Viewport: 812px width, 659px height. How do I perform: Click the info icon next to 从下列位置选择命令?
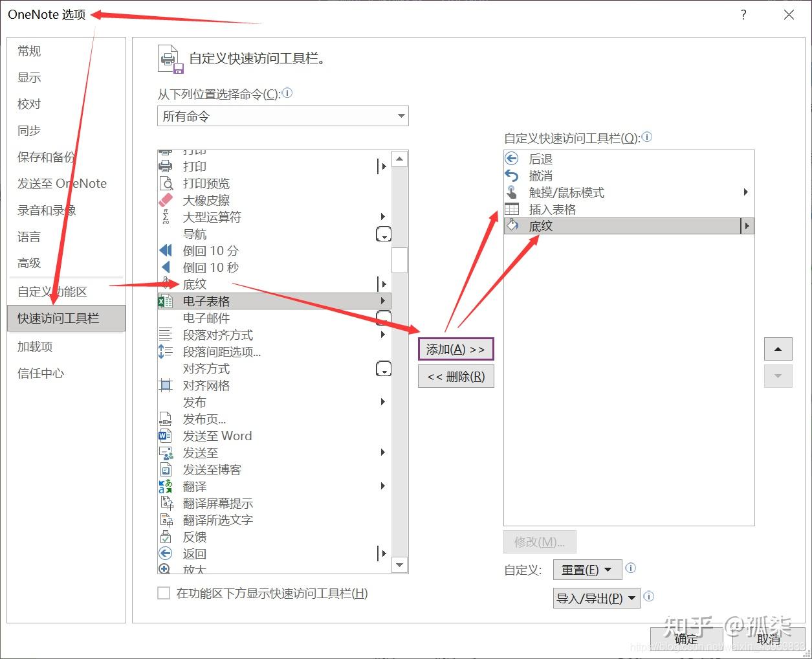(288, 93)
